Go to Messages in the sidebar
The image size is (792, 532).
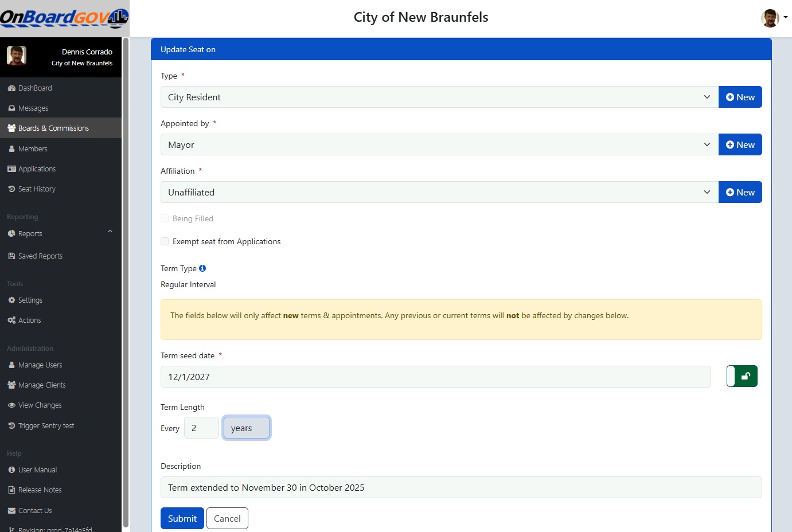(33, 108)
